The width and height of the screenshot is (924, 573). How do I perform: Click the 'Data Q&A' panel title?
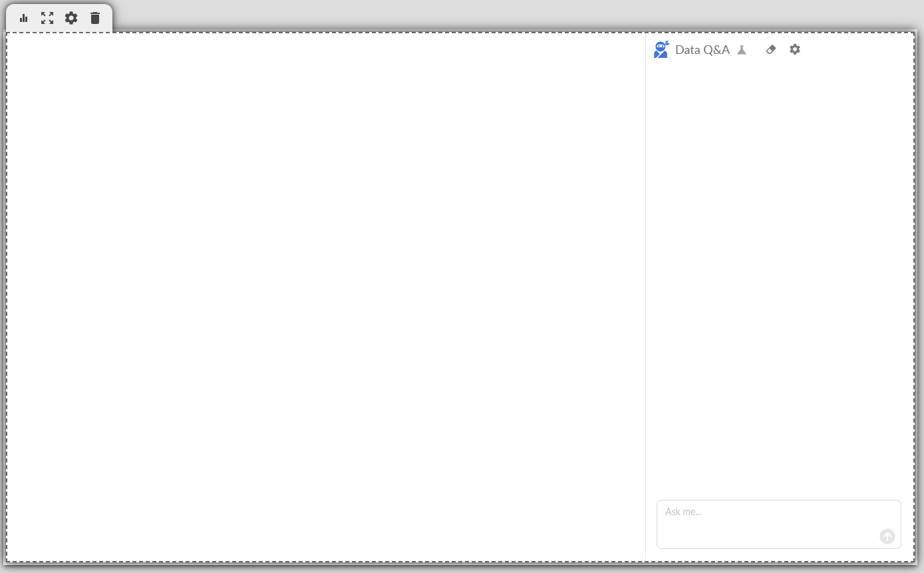702,50
